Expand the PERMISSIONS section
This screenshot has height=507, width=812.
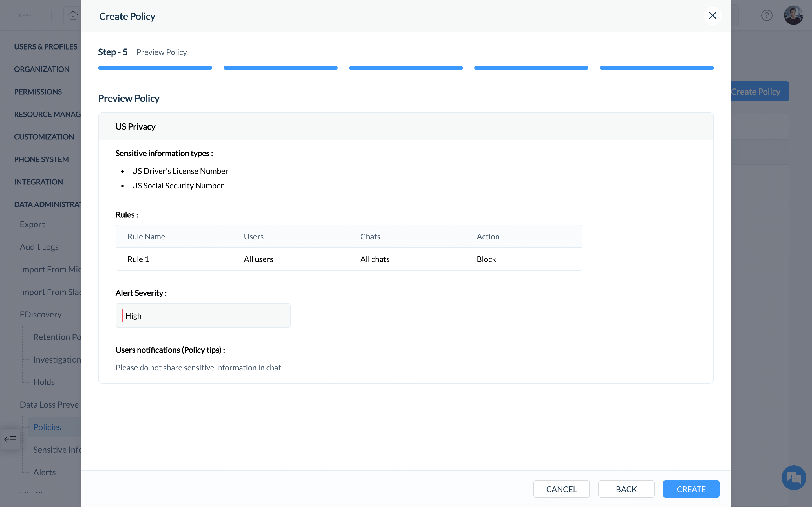[x=38, y=92]
